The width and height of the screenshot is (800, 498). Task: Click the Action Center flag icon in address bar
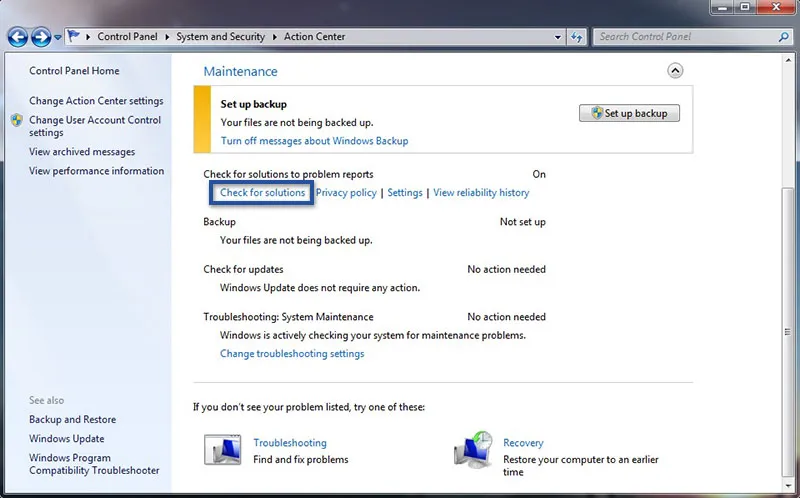(74, 37)
